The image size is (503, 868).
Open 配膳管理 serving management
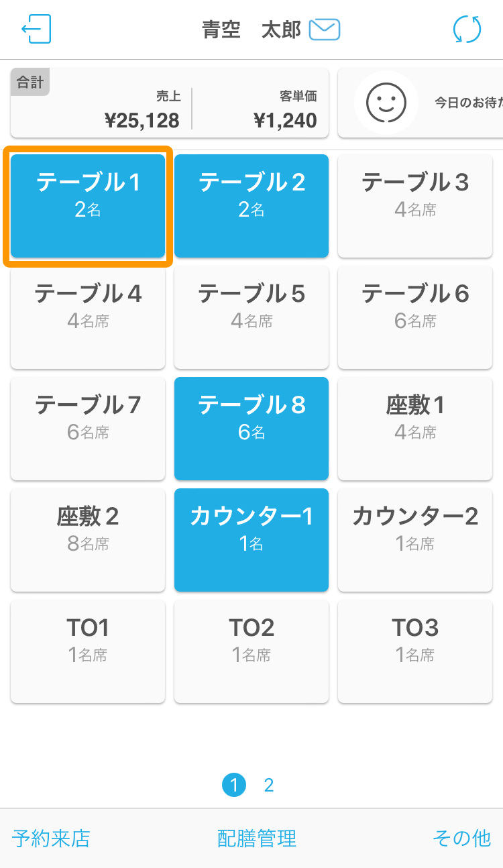(257, 838)
